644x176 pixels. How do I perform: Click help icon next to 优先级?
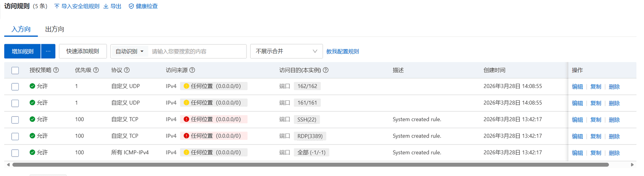(x=96, y=70)
